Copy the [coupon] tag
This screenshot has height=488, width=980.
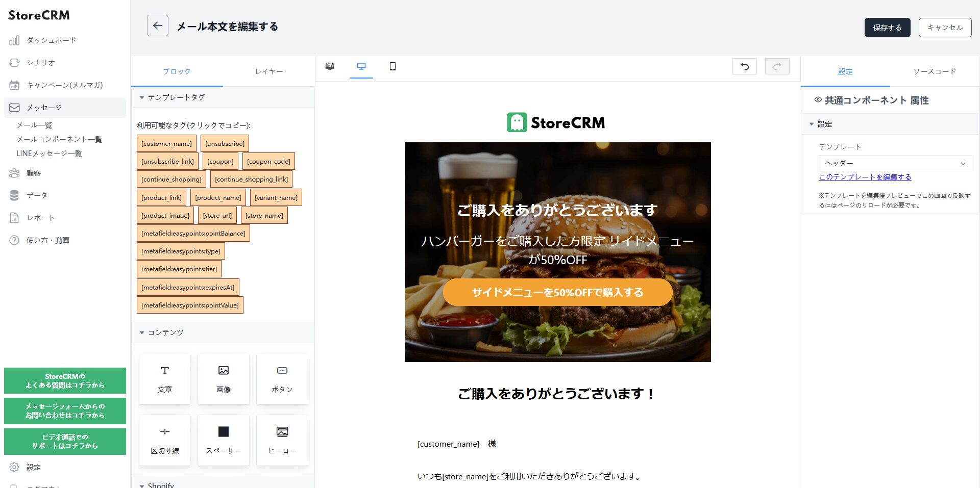220,161
